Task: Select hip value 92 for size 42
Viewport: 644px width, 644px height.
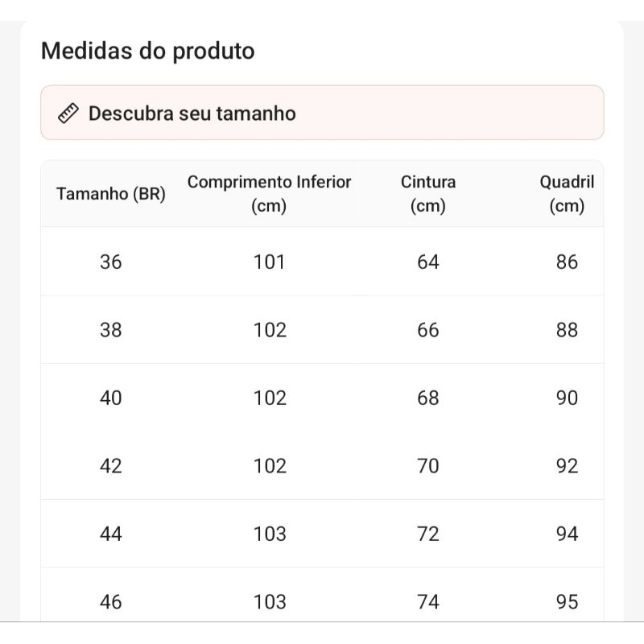Action: click(x=567, y=466)
